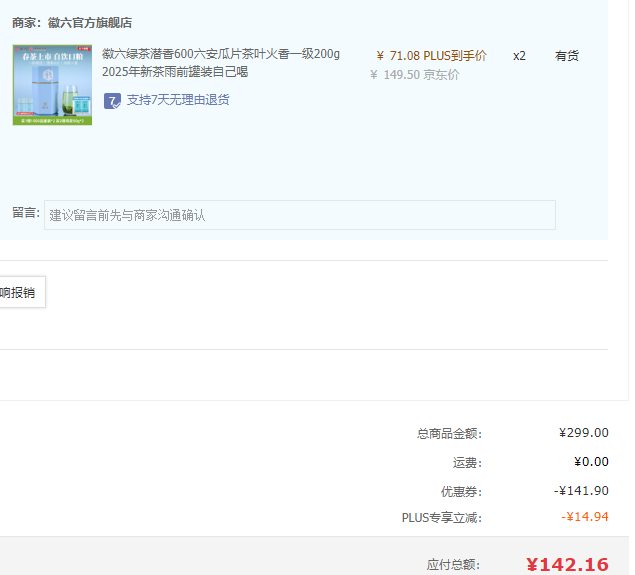Viewport: 635px width, 575px height.
Task: Click the 总商品金额 label
Action: pyautogui.click(x=450, y=434)
